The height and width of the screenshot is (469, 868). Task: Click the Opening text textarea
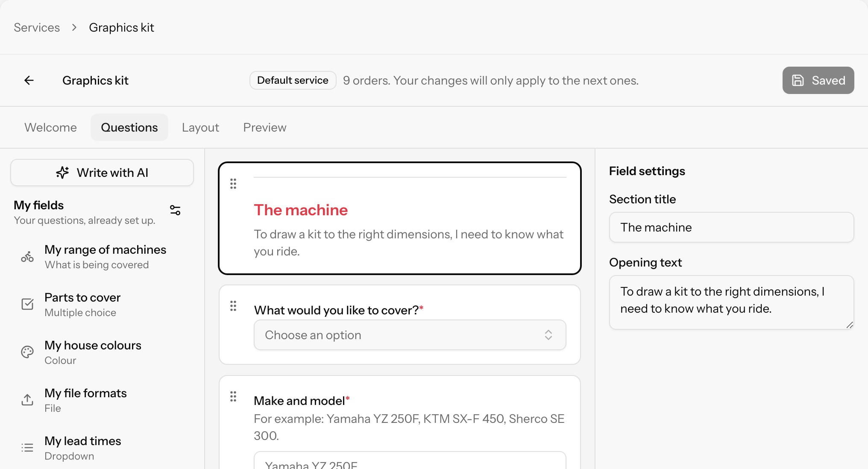pyautogui.click(x=731, y=302)
